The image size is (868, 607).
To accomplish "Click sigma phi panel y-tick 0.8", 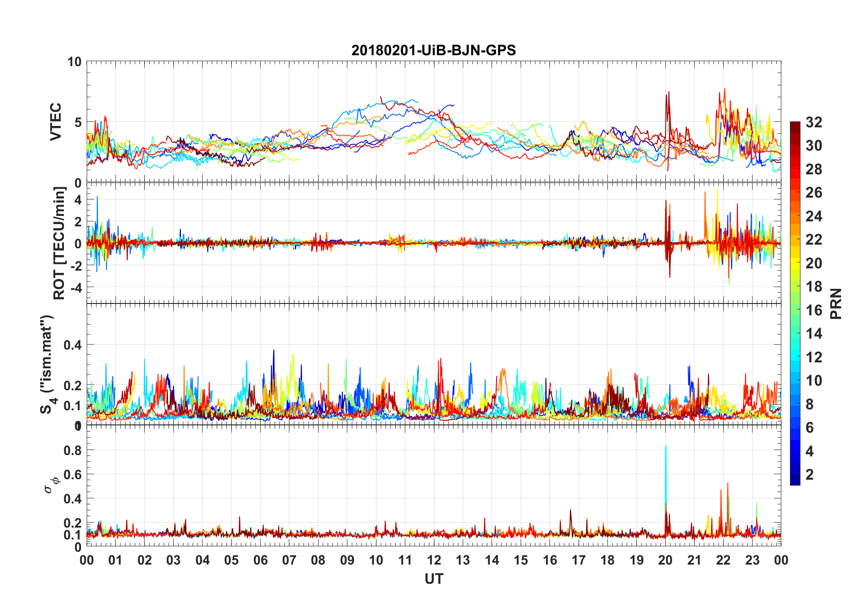I will (73, 450).
